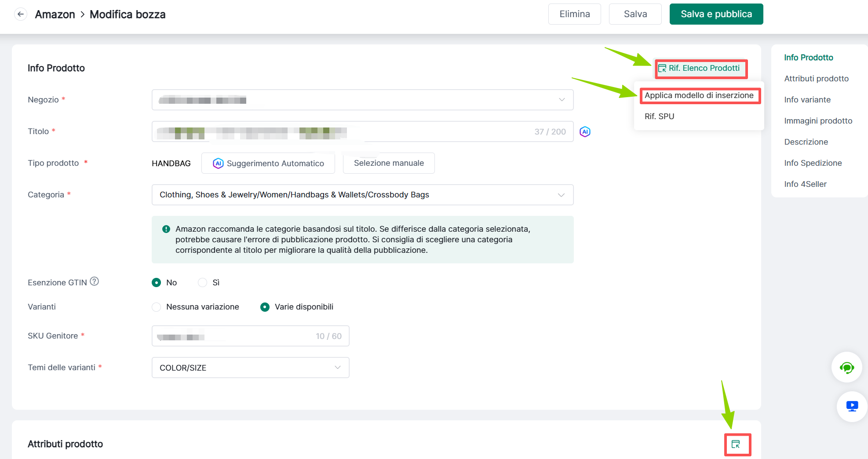
Task: Select No for Esenzione GTIN
Action: [157, 283]
